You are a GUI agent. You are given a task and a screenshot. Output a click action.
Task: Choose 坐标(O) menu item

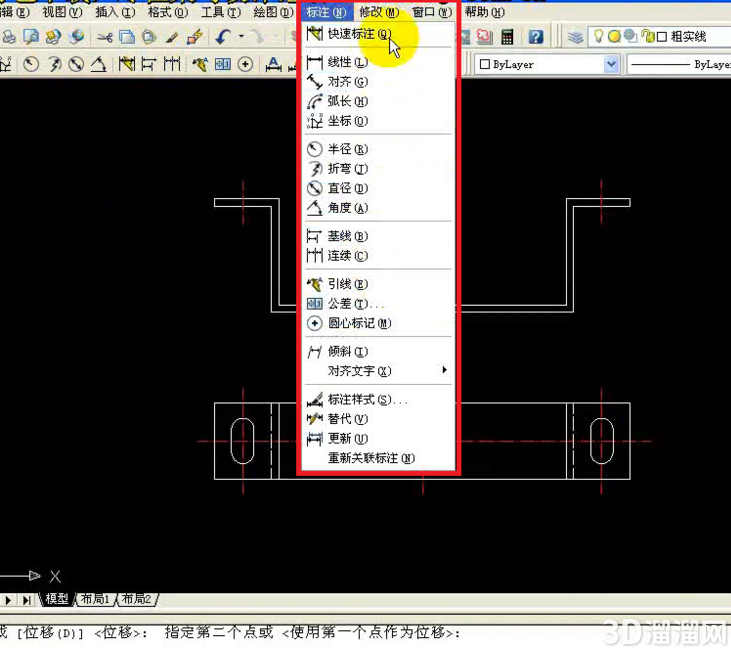378,121
